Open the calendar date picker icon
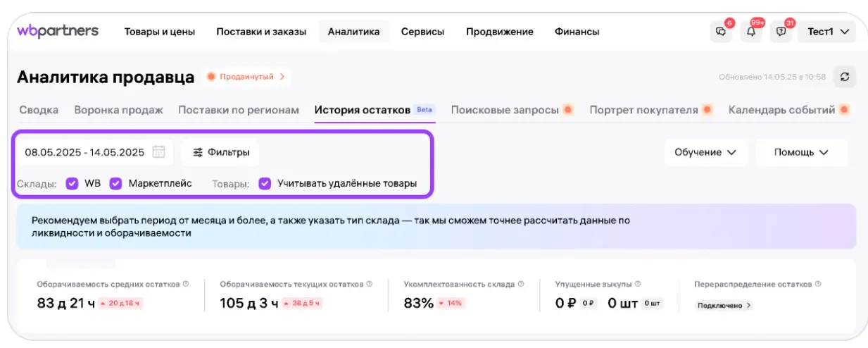This screenshot has width=868, height=348. [158, 151]
